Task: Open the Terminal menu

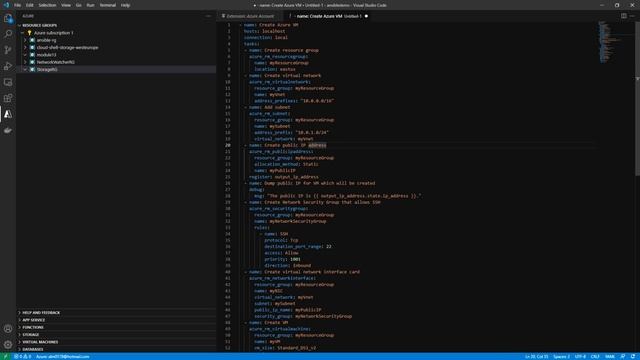Action: pos(108,5)
